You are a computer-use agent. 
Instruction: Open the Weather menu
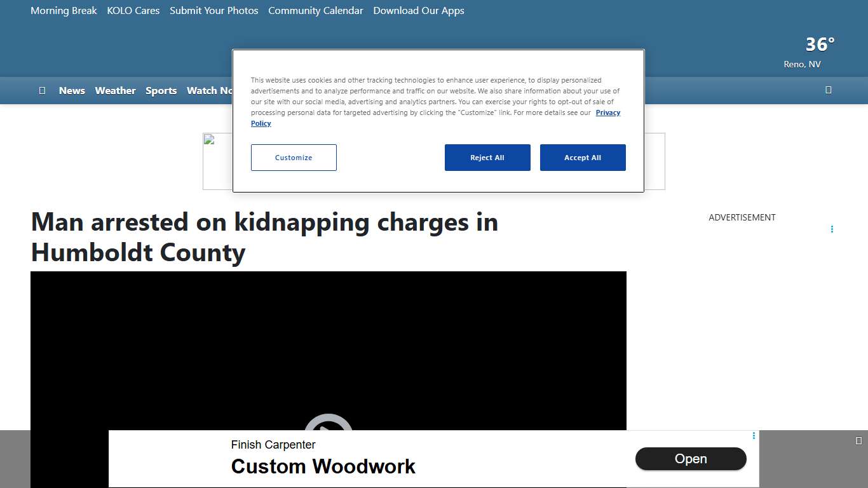click(x=115, y=90)
